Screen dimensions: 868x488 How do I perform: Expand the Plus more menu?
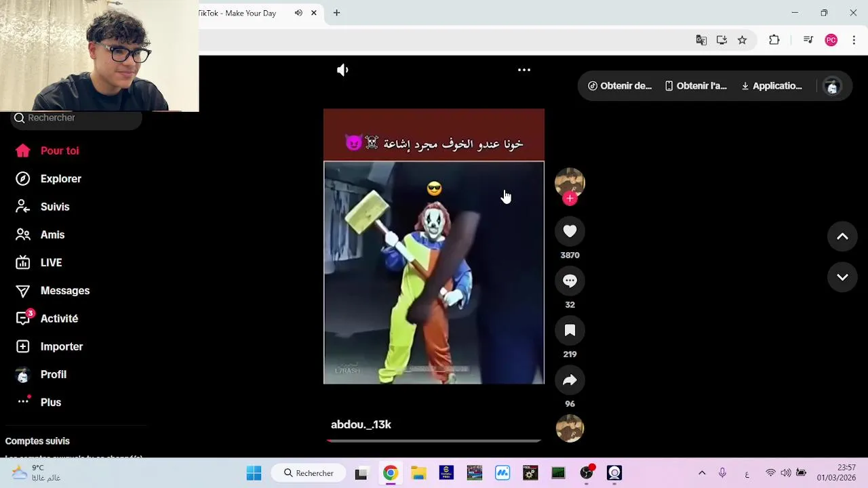click(38, 402)
